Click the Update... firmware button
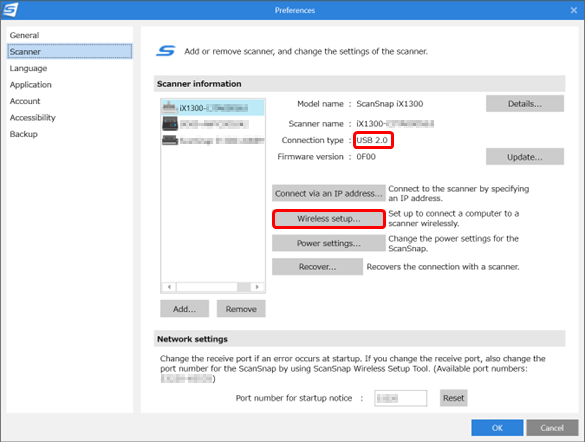 (x=525, y=157)
